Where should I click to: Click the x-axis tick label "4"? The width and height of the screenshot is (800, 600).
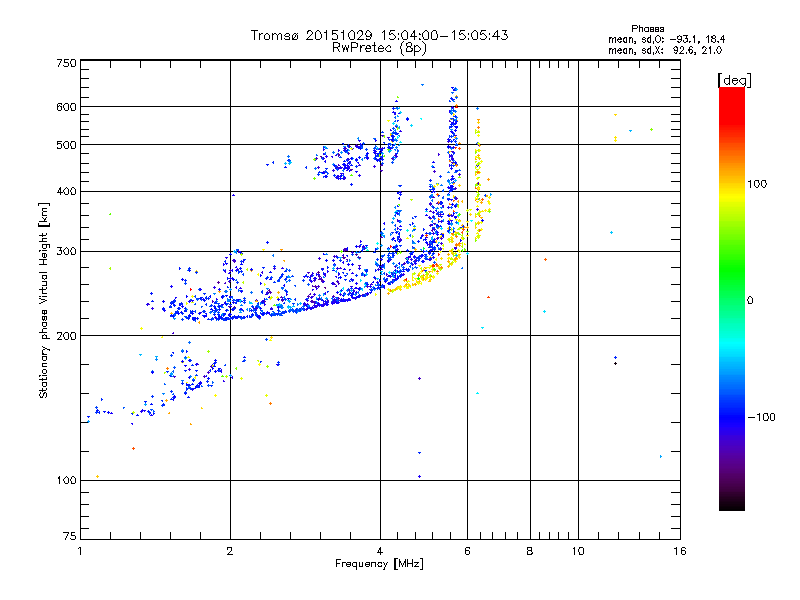point(380,551)
